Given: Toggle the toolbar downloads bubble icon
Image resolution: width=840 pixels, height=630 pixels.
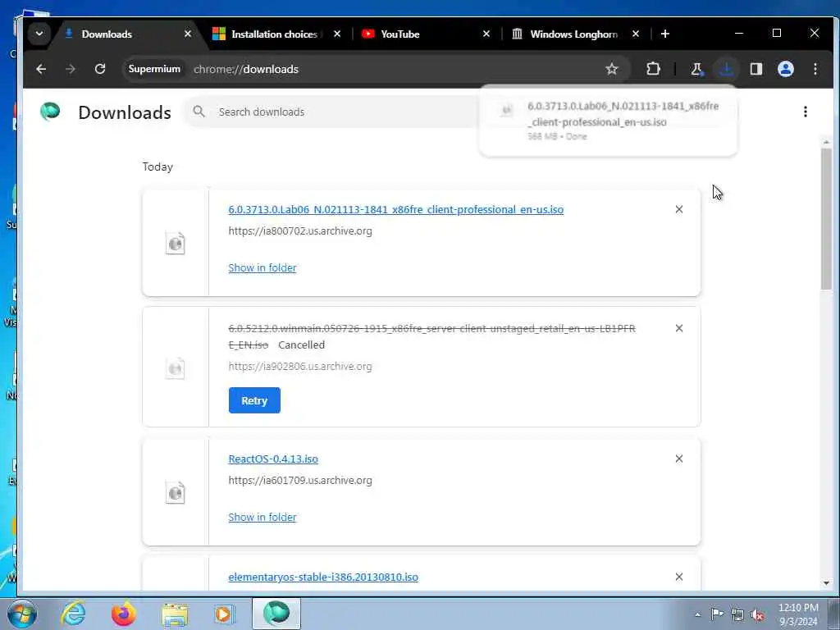Looking at the screenshot, I should point(727,69).
